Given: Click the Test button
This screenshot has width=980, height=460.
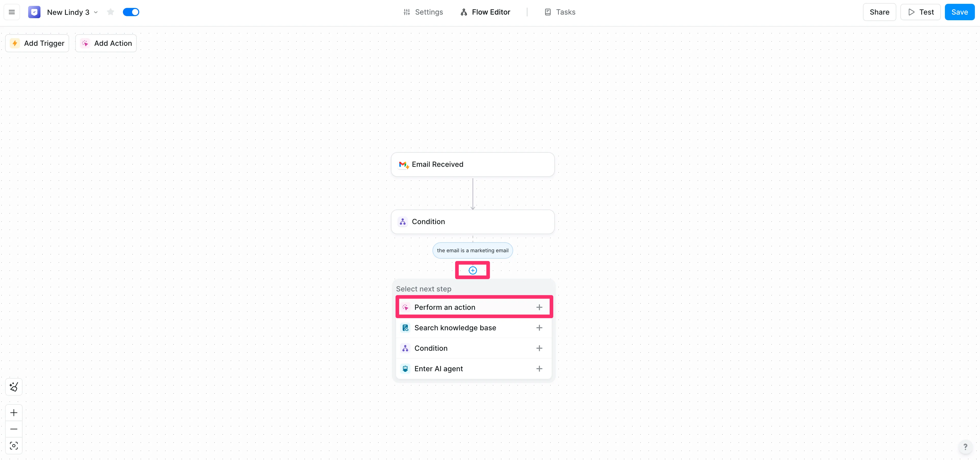Looking at the screenshot, I should click(x=920, y=12).
